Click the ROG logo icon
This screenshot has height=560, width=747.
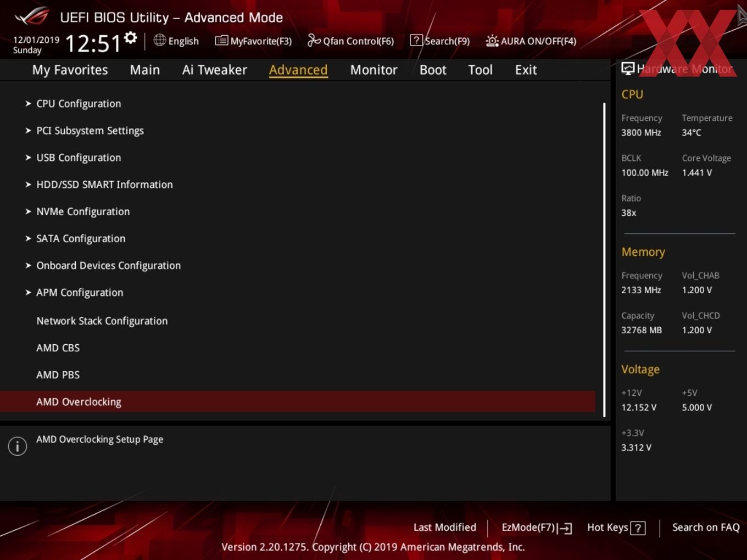coord(32,16)
